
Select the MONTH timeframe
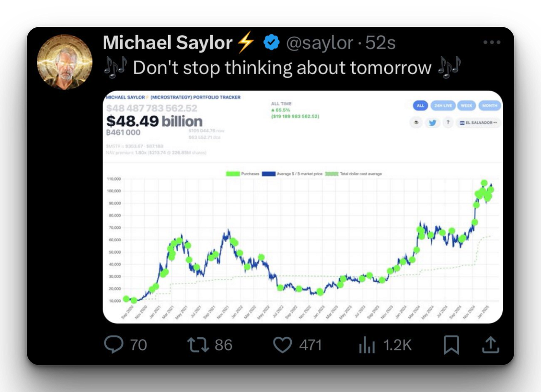tap(490, 106)
